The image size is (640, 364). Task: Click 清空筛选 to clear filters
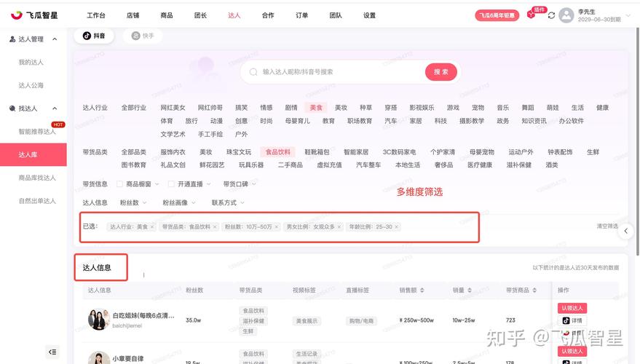coord(607,226)
